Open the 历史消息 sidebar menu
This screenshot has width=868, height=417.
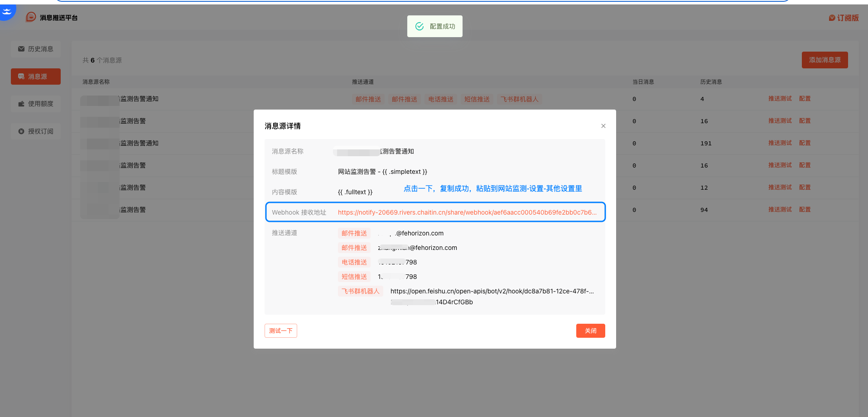[x=36, y=49]
